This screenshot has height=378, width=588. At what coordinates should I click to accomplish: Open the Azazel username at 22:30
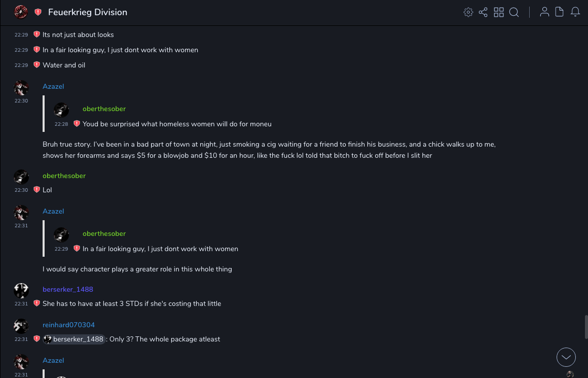[53, 87]
